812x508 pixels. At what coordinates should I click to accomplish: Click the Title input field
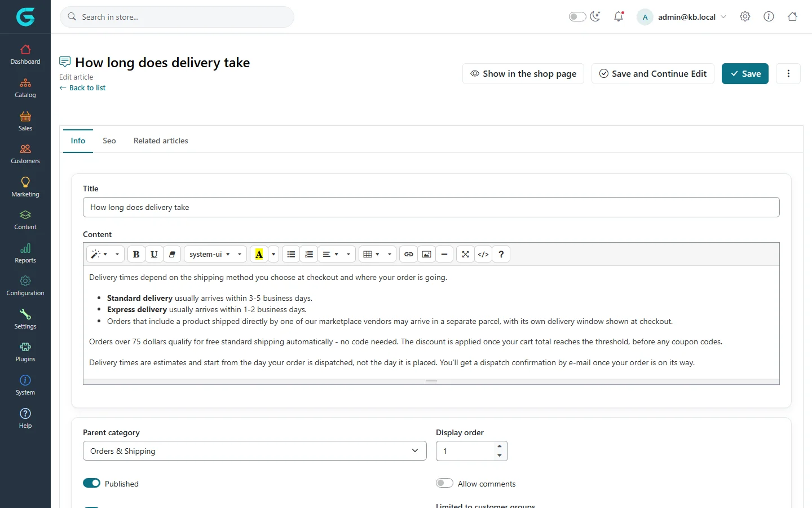[431, 207]
